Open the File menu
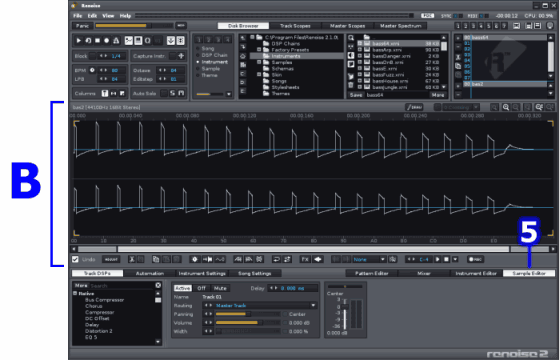Viewport: 560px width, 360px height. (78, 16)
